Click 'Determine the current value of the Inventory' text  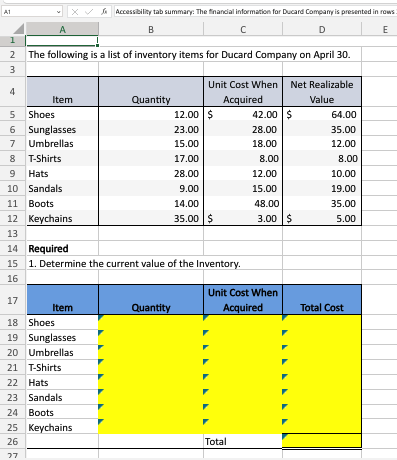(x=134, y=264)
